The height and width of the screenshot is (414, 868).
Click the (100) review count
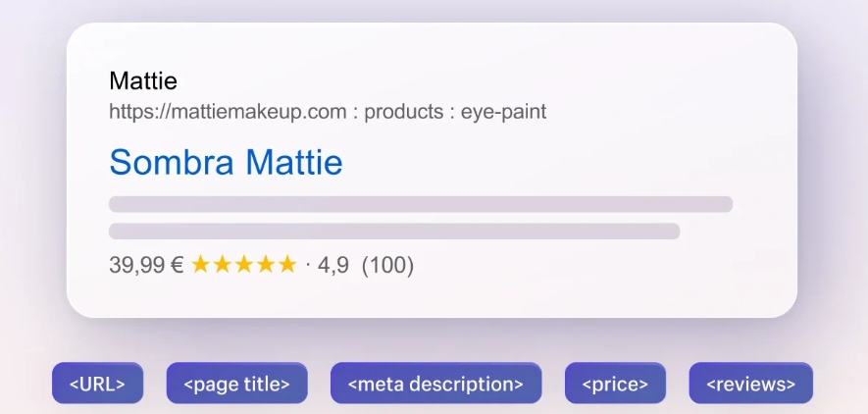coord(387,265)
